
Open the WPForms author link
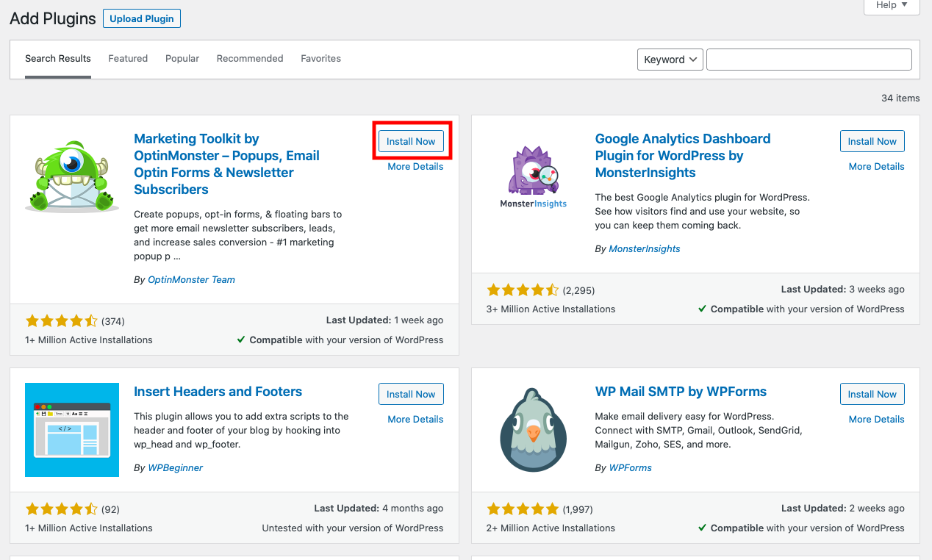(630, 468)
